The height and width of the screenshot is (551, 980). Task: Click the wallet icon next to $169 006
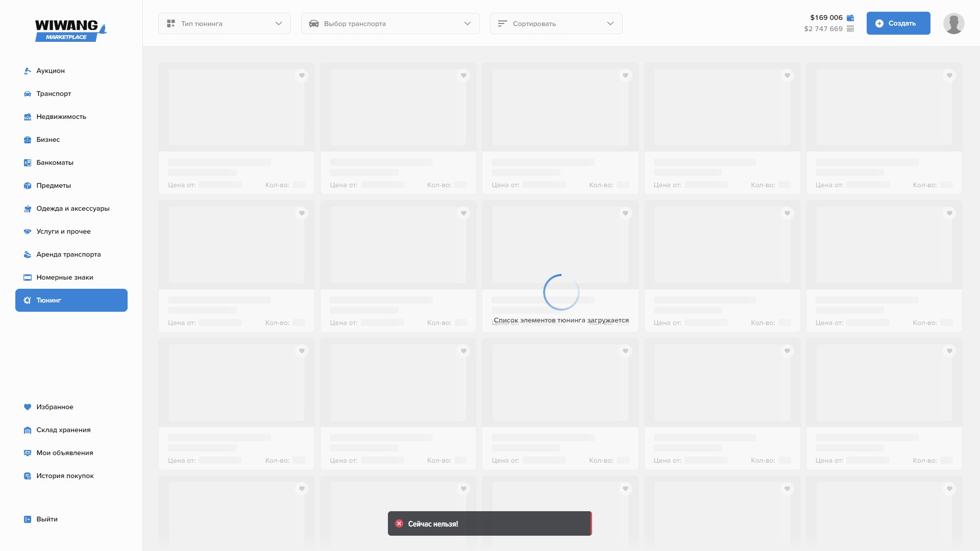850,18
